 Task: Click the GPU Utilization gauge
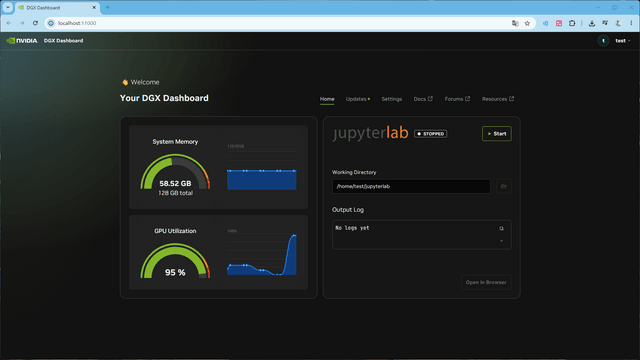tap(175, 261)
